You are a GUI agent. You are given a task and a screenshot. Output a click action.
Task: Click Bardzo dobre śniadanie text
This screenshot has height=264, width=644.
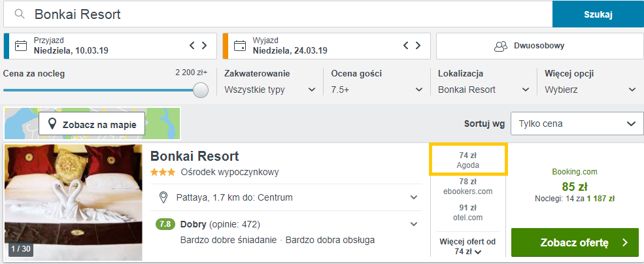(x=228, y=240)
